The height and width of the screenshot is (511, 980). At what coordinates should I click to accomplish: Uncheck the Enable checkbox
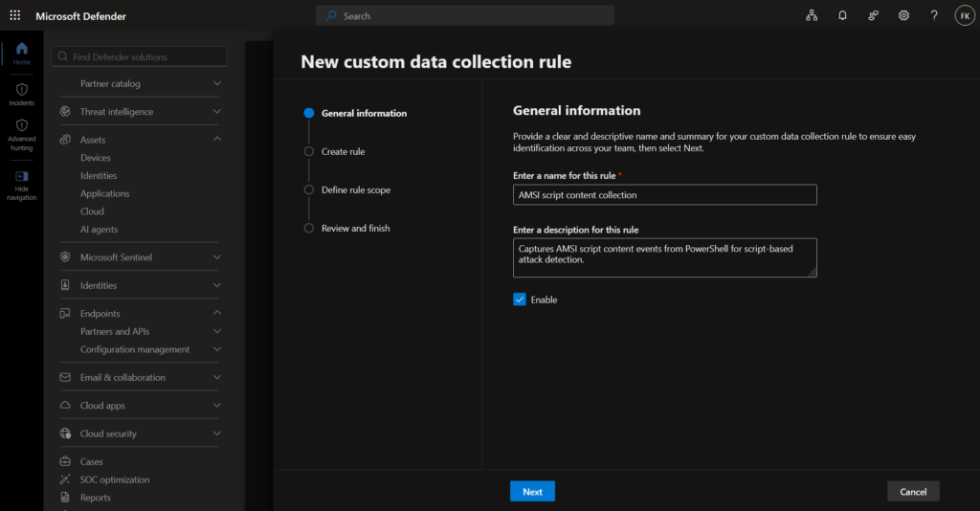click(520, 300)
